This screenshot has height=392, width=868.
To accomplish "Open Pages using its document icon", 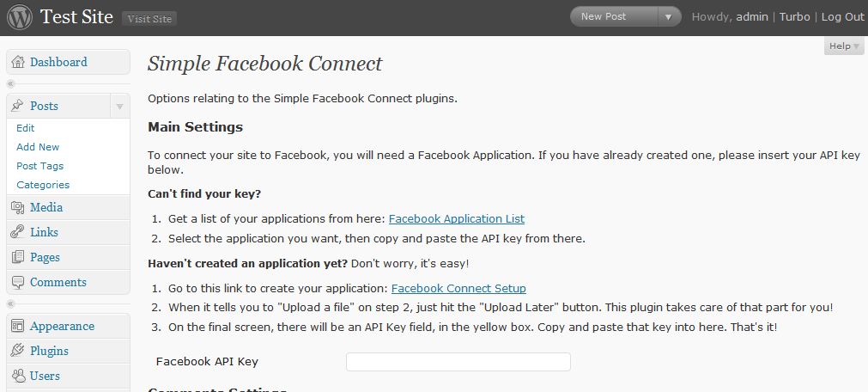I will 18,257.
